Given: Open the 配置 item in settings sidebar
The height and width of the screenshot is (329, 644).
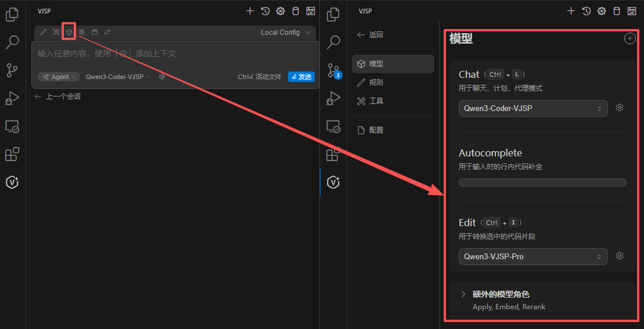Looking at the screenshot, I should click(376, 130).
